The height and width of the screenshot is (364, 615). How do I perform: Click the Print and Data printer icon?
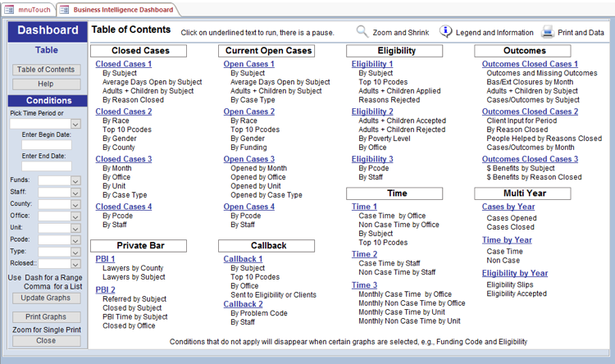point(548,32)
